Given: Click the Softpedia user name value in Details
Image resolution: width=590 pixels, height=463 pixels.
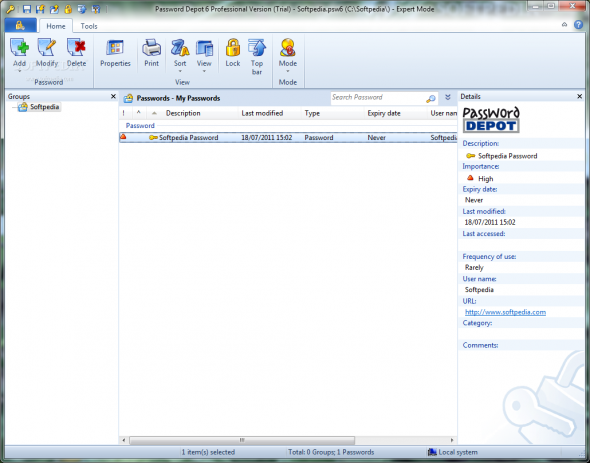Looking at the screenshot, I should pos(479,289).
